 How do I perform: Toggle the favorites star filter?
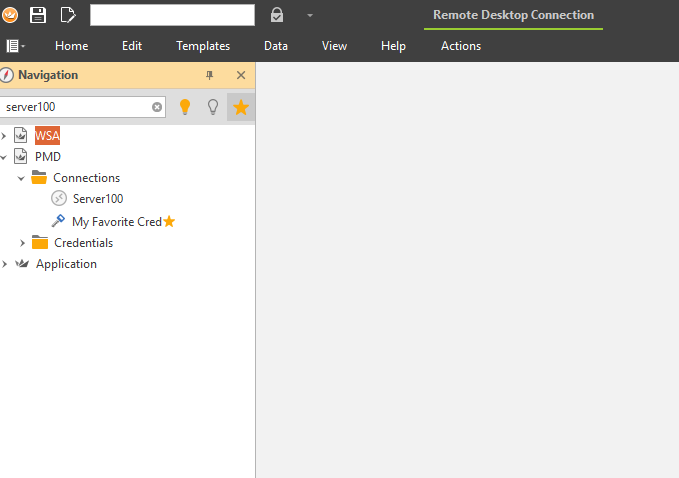click(240, 107)
